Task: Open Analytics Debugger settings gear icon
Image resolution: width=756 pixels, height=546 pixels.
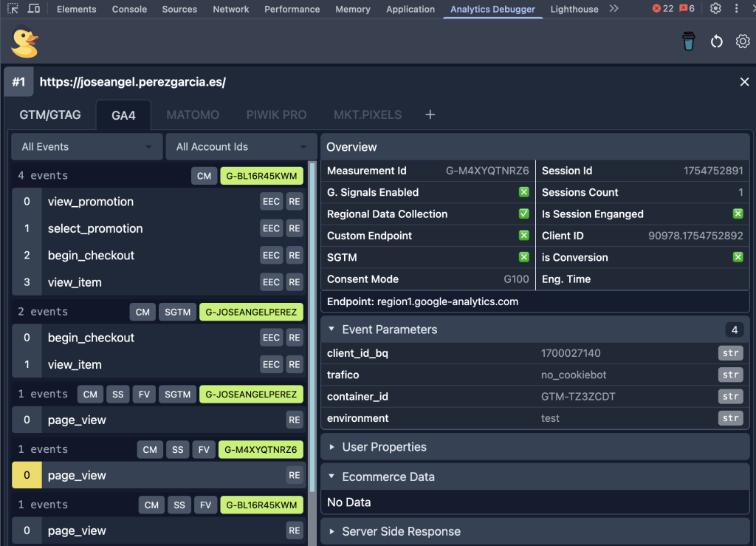Action: 743,41
